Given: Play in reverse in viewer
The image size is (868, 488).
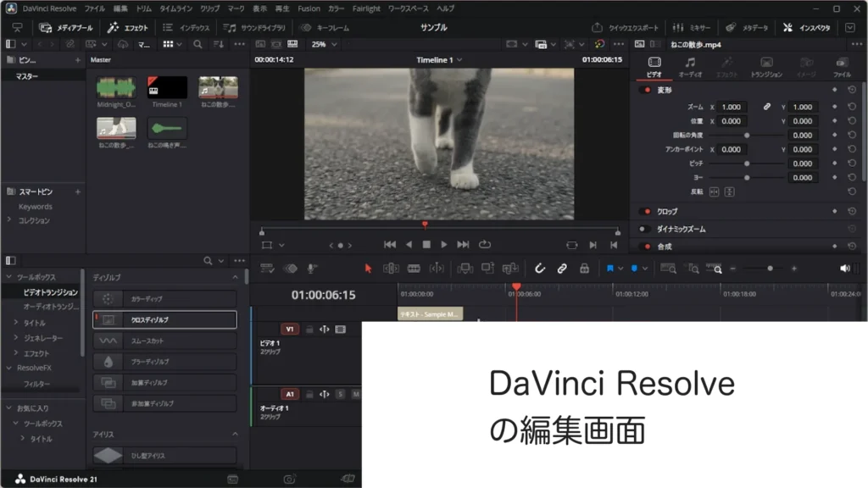Looking at the screenshot, I should tap(409, 245).
